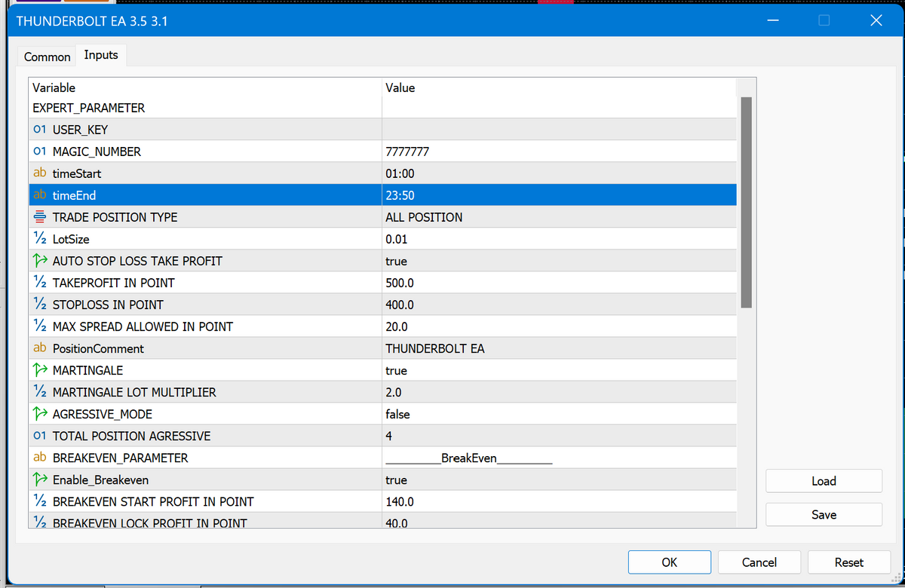The image size is (905, 588).
Task: Toggle the AGRESSIVE_MODE false value
Action: point(558,414)
